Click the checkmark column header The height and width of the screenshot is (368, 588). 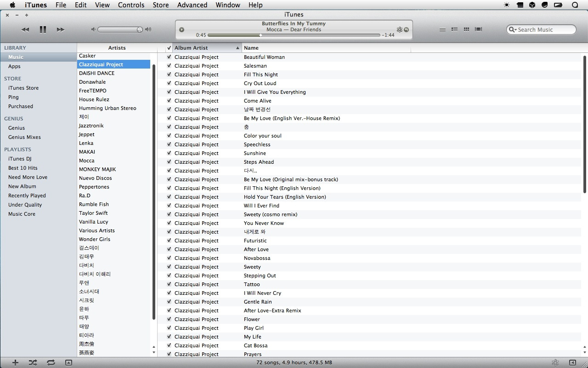point(169,48)
